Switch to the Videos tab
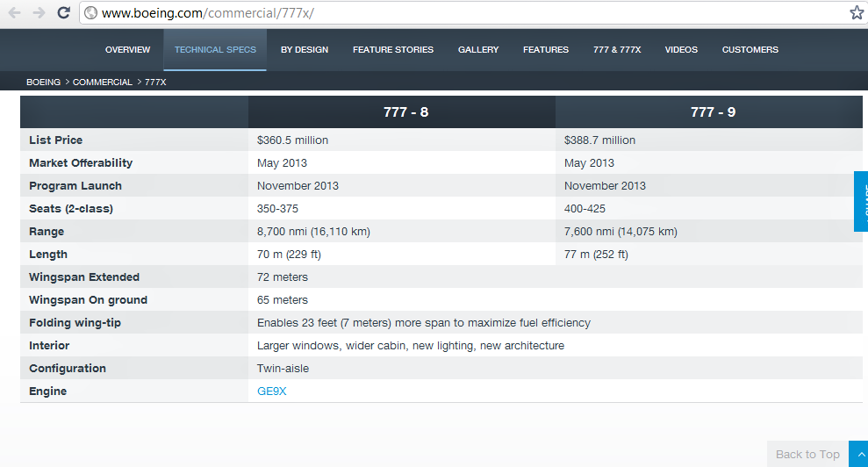The width and height of the screenshot is (868, 467). click(681, 50)
